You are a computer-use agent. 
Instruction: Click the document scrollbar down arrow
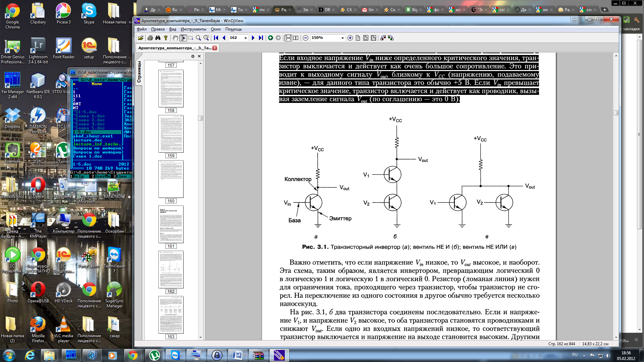[x=616, y=337]
